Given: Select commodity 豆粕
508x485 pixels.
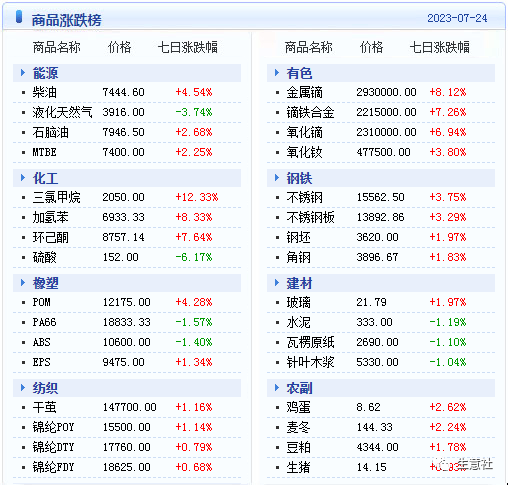Looking at the screenshot, I should pyautogui.click(x=299, y=447).
